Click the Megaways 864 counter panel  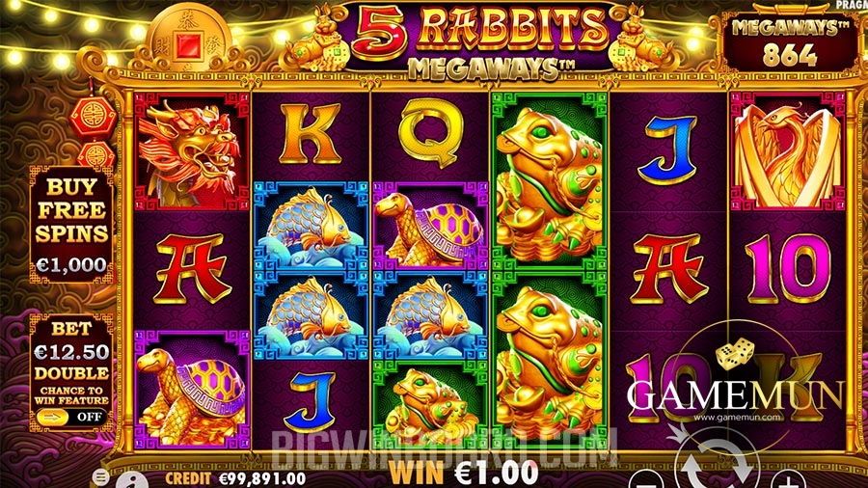pos(789,43)
